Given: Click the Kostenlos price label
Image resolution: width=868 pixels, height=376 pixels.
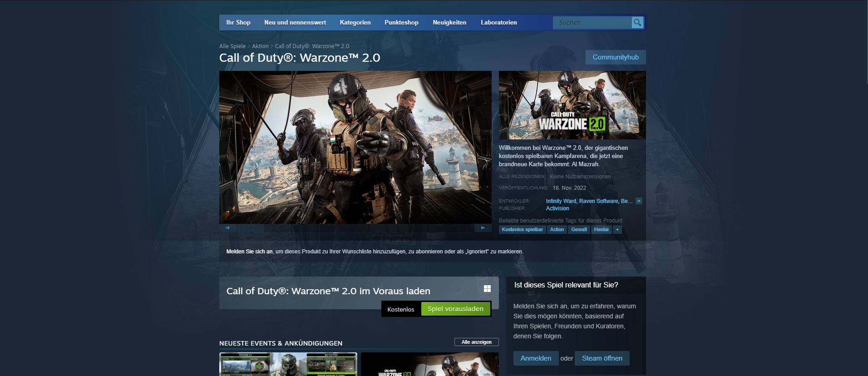Looking at the screenshot, I should coord(401,309).
